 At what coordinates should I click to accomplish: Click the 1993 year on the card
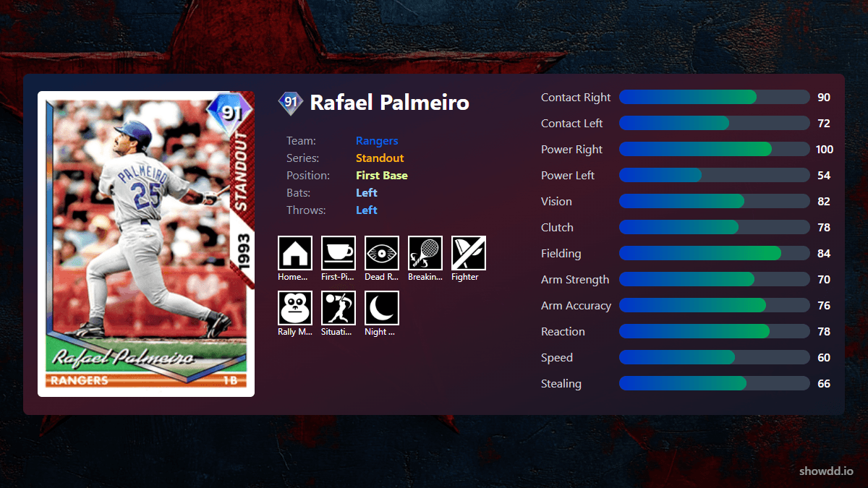pos(244,252)
